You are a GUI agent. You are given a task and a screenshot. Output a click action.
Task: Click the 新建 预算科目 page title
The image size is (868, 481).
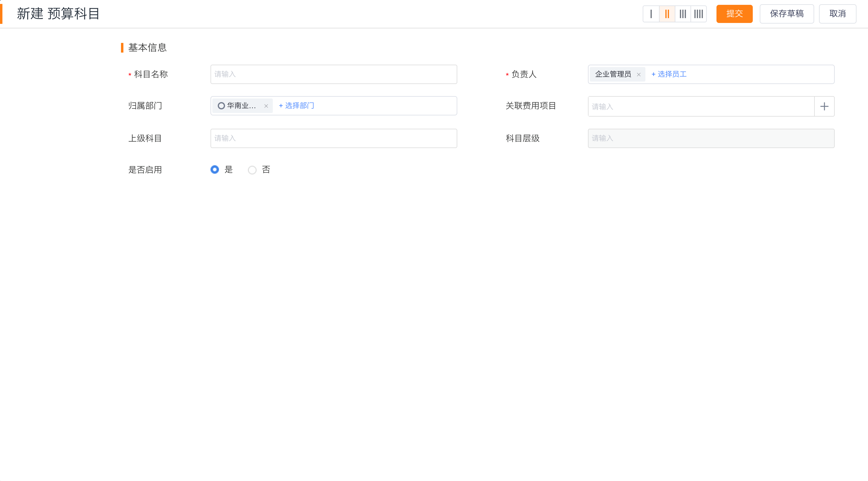coord(58,14)
